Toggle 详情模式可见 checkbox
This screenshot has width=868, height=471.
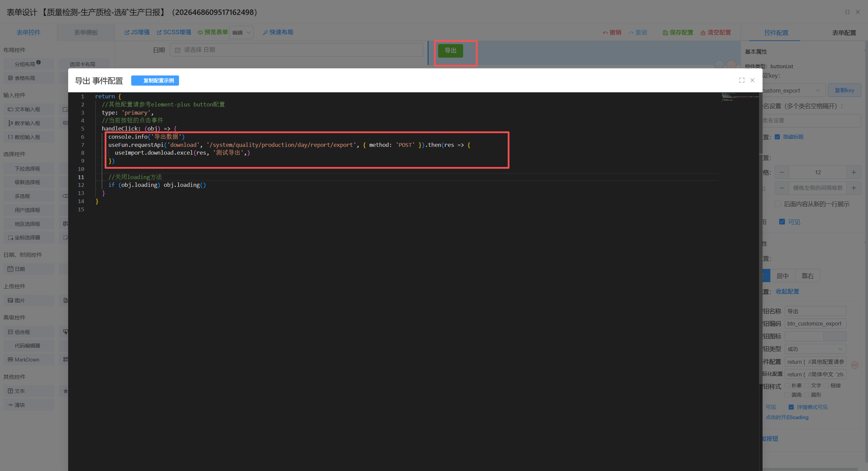pyautogui.click(x=791, y=407)
